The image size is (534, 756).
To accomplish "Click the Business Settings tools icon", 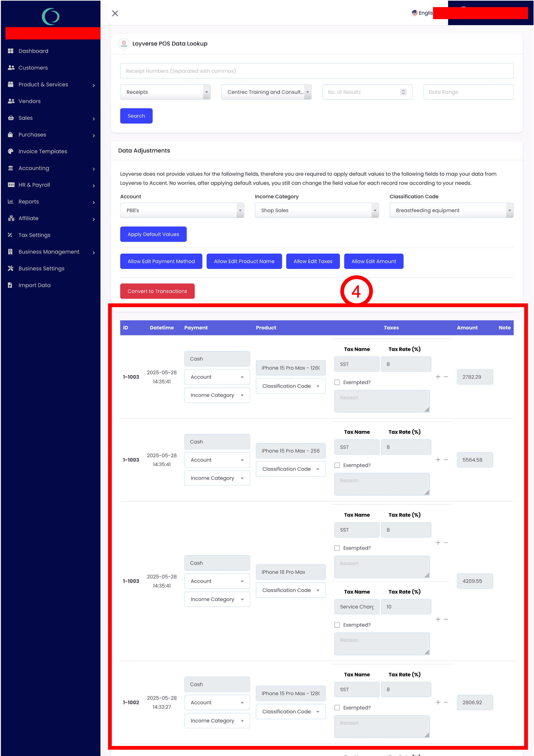I will point(10,268).
